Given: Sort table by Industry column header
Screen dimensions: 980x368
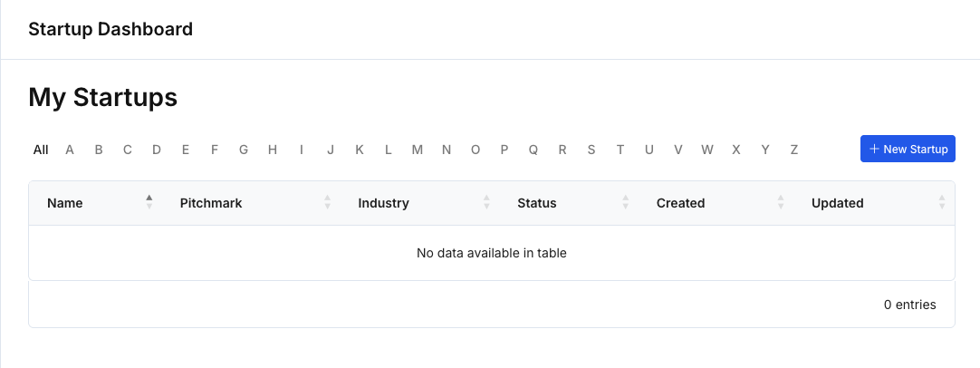Looking at the screenshot, I should [x=383, y=203].
